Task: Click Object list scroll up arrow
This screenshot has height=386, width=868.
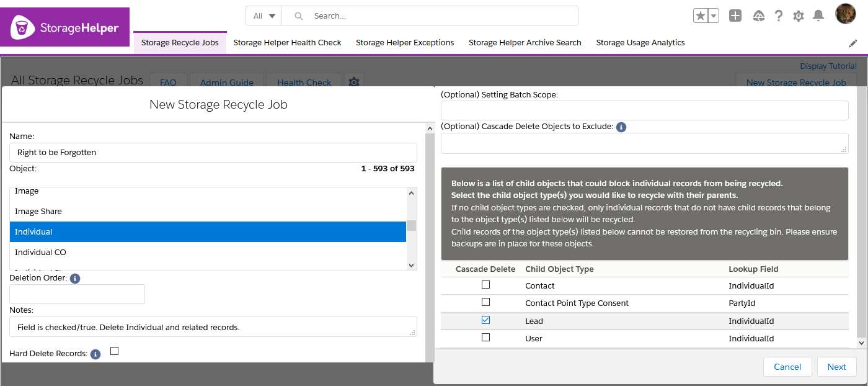Action: [412, 192]
